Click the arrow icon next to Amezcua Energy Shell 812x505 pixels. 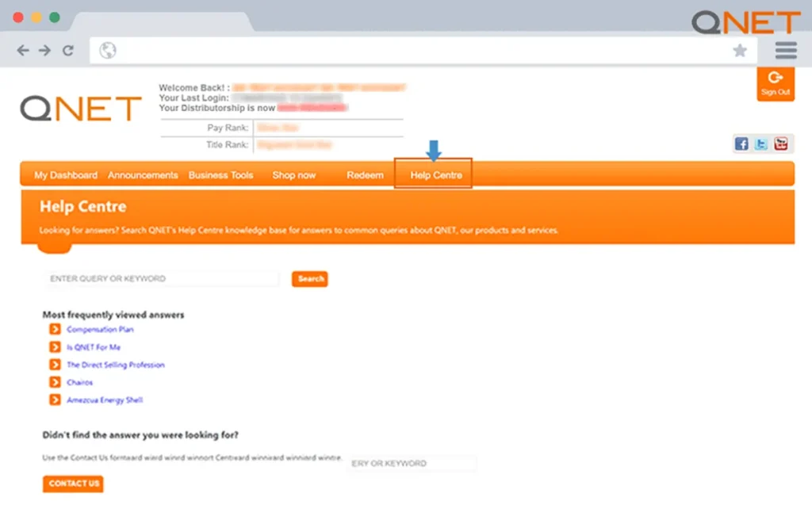click(x=55, y=400)
